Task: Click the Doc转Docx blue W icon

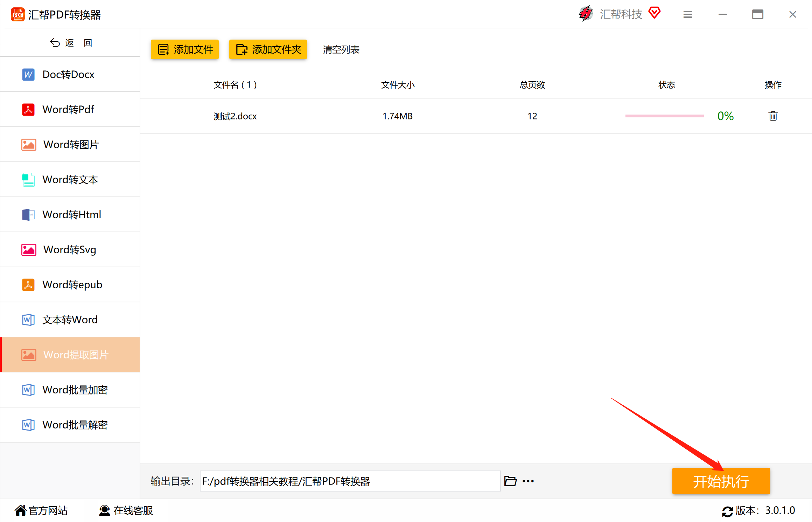Action: 28,75
